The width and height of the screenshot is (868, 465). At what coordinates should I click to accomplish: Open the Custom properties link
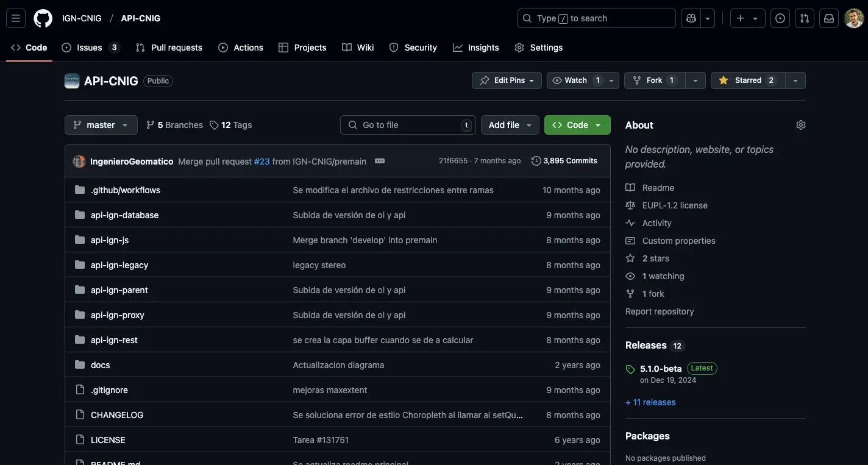pyautogui.click(x=671, y=241)
